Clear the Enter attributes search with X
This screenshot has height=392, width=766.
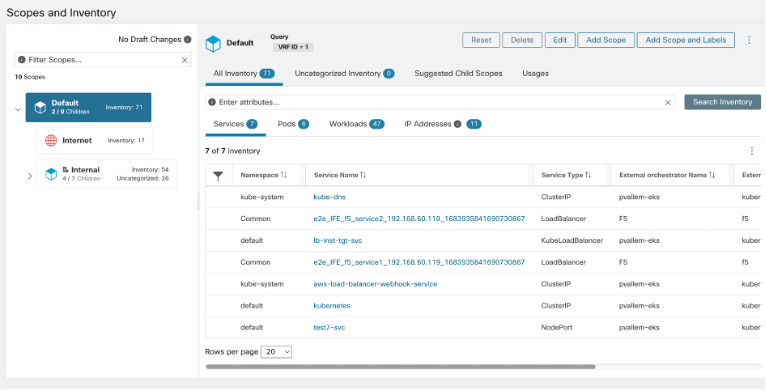pos(668,103)
